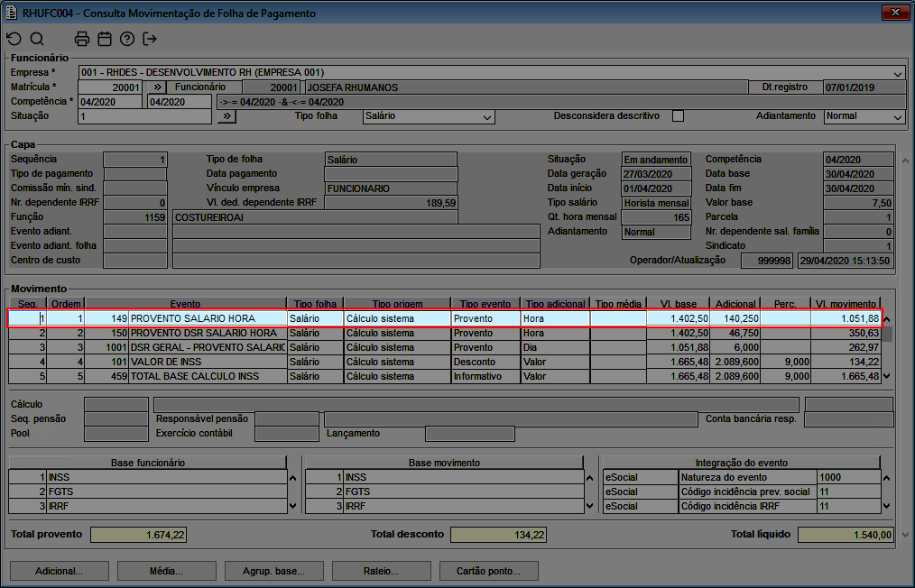Open the calendar toolbar icon

(x=105, y=39)
